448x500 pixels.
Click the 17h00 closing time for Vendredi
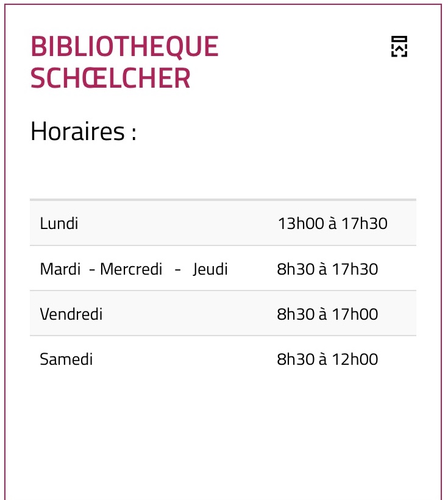coord(355,314)
